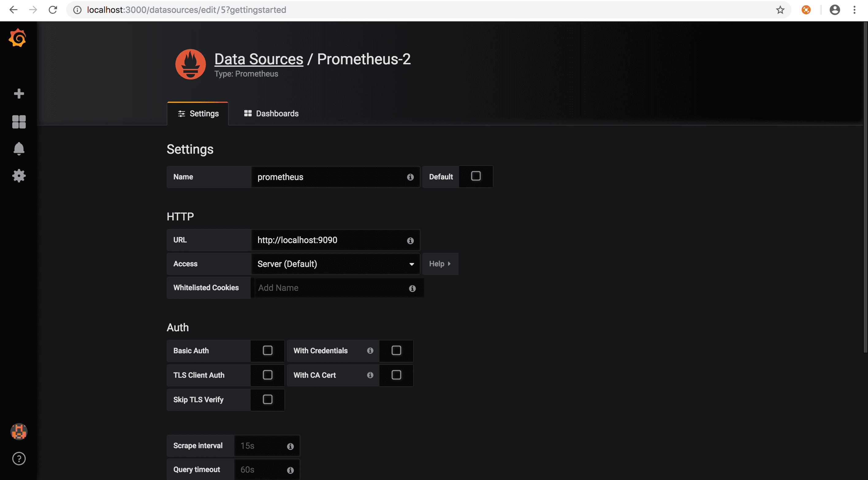Open the Create plus menu in the sidebar
Image resolution: width=868 pixels, height=480 pixels.
(x=19, y=94)
